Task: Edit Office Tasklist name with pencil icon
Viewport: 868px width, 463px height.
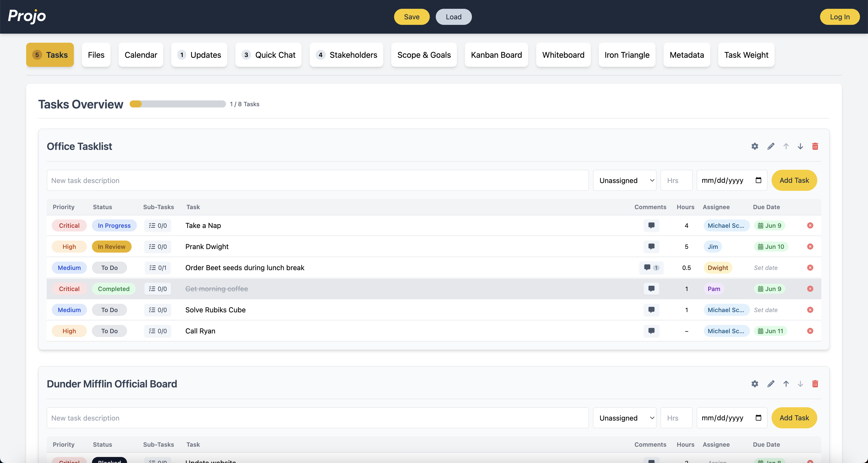Action: coord(771,146)
